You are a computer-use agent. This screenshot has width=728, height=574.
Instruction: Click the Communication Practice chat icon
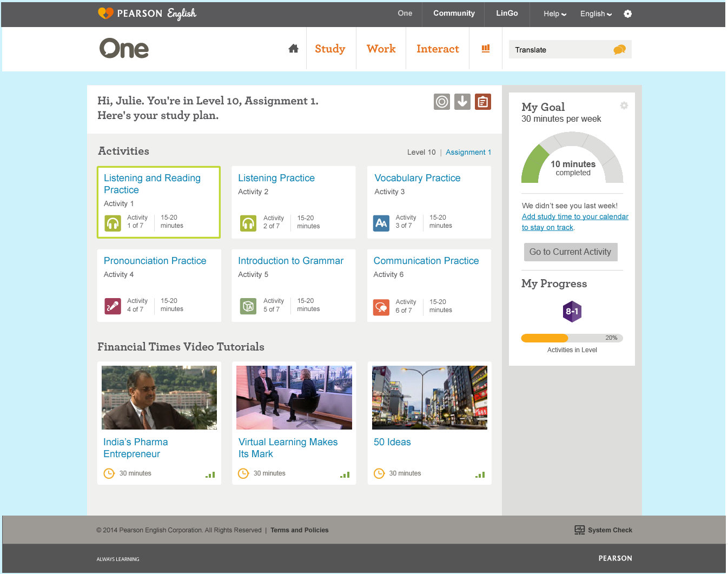381,307
